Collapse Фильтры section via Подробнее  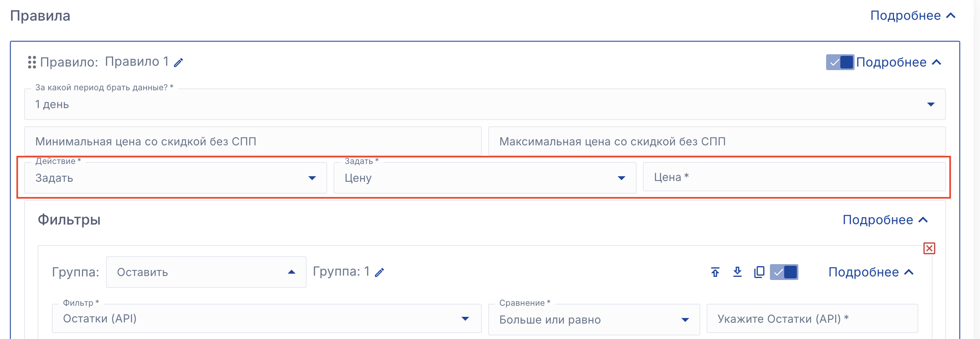pos(885,220)
